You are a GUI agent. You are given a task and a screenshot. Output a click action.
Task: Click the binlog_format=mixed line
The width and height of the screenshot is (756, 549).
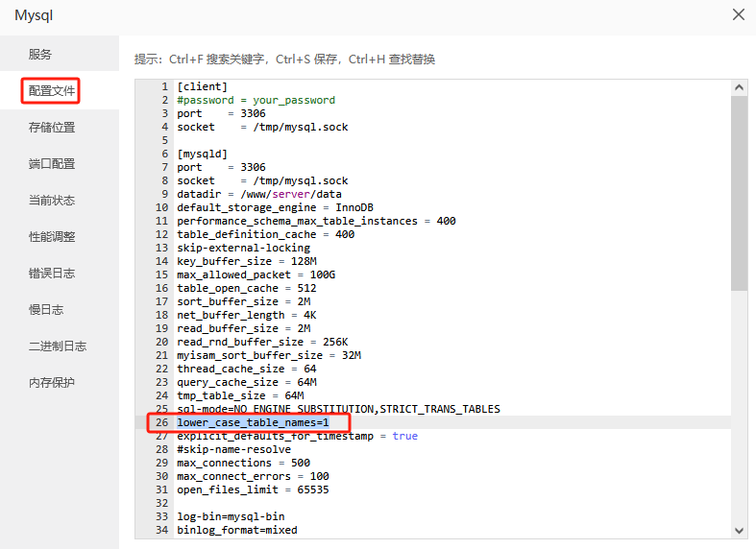tap(237, 530)
